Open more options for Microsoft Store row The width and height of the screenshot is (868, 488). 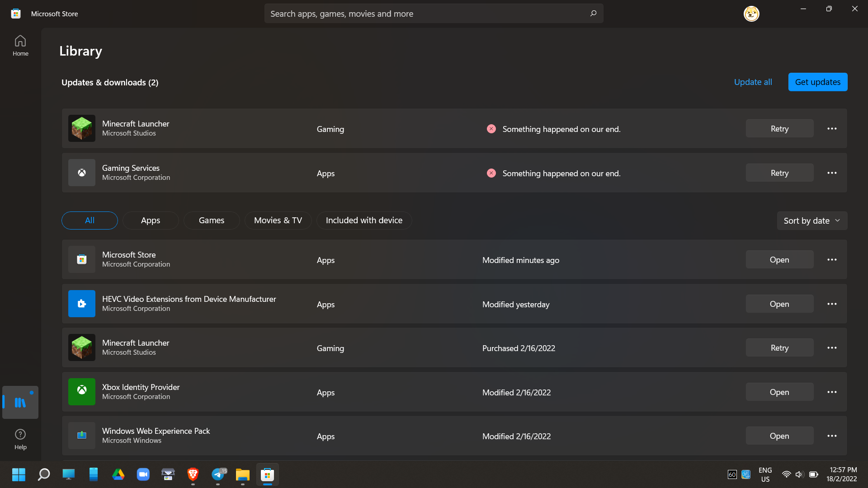pos(832,260)
